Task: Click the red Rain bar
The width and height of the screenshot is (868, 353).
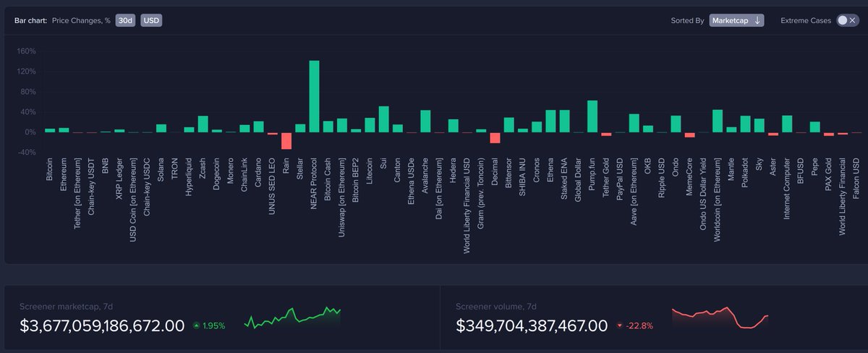Action: (286, 140)
